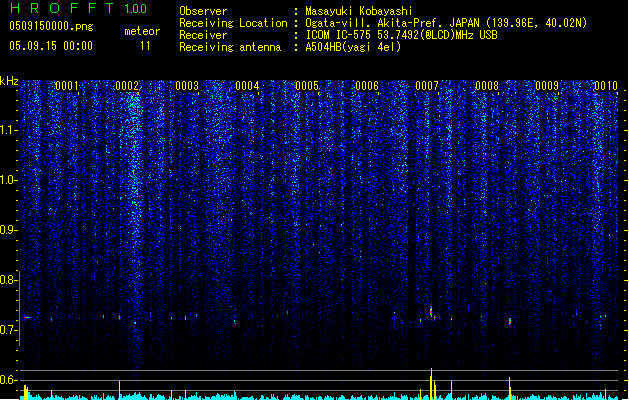This screenshot has height=400, width=629.
Task: Click the 0009 minute marker
Action: tap(547, 86)
